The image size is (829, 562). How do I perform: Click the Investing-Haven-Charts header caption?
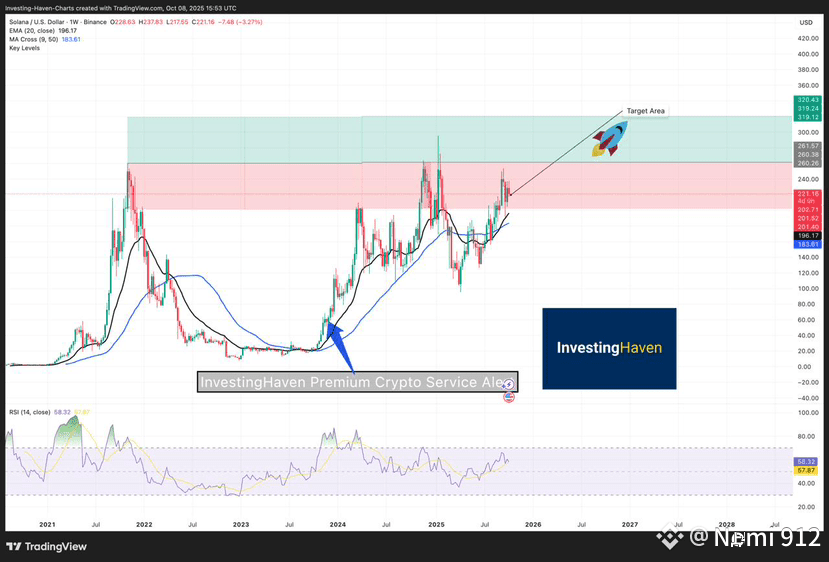(121, 8)
